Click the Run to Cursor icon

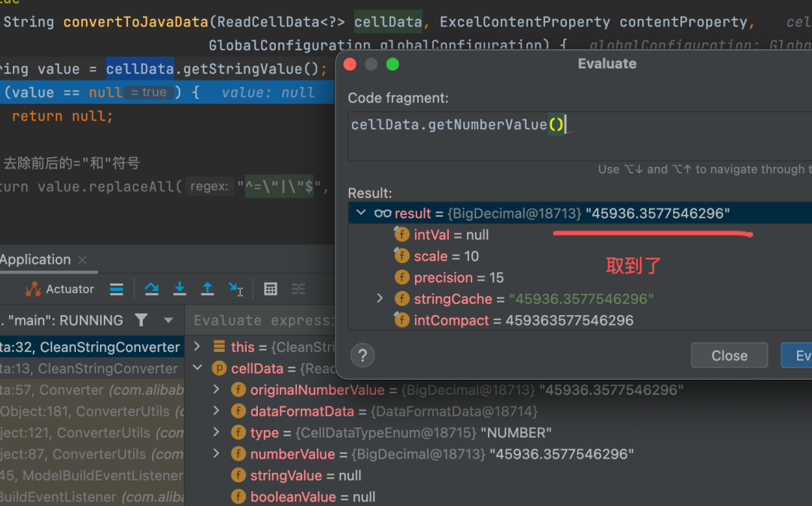click(235, 289)
